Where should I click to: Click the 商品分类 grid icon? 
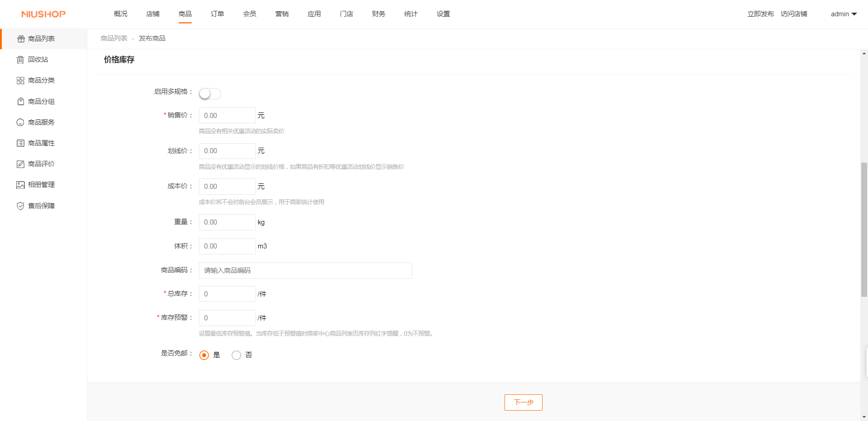tap(20, 80)
